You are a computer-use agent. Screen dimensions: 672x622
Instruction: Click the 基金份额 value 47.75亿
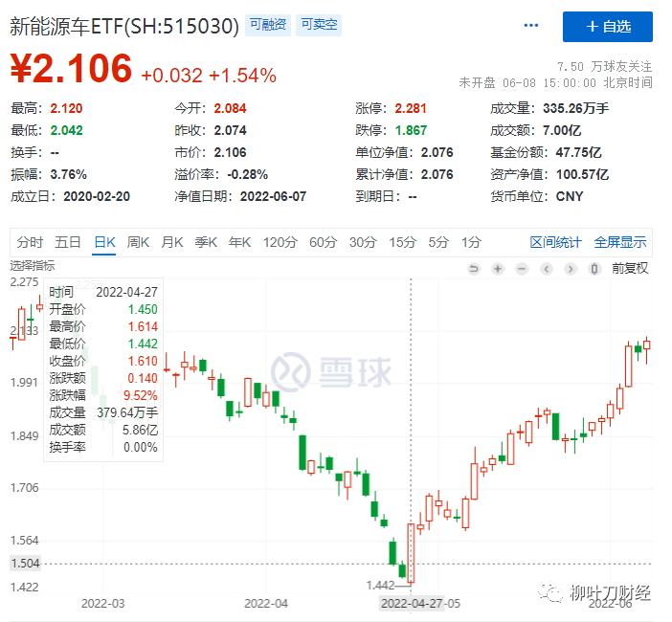pos(578,152)
